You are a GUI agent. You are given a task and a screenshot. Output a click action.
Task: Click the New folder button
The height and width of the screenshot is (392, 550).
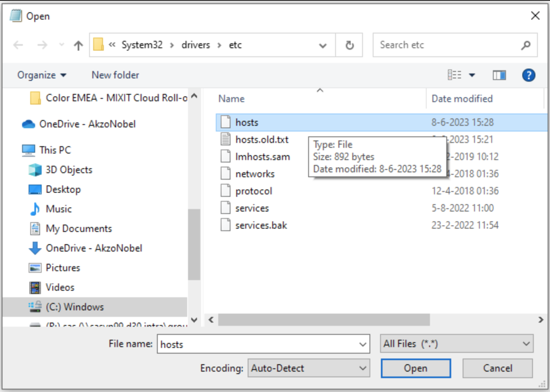115,75
